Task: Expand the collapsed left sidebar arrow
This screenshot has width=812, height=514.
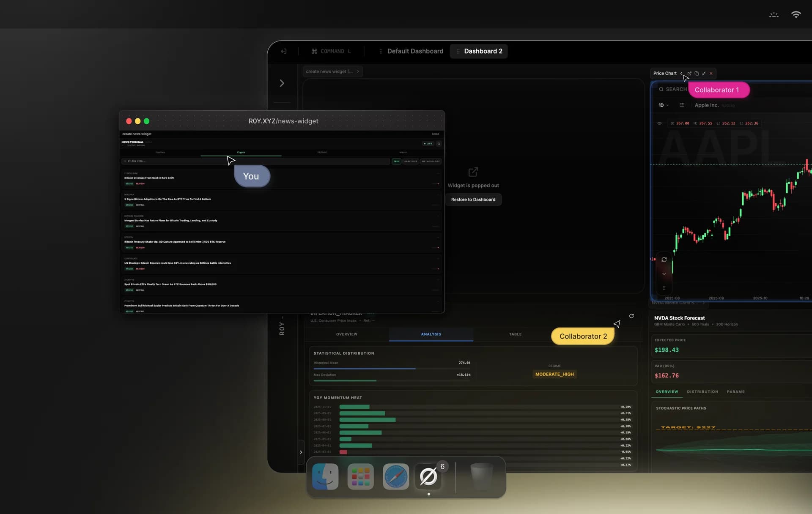Action: 282,83
